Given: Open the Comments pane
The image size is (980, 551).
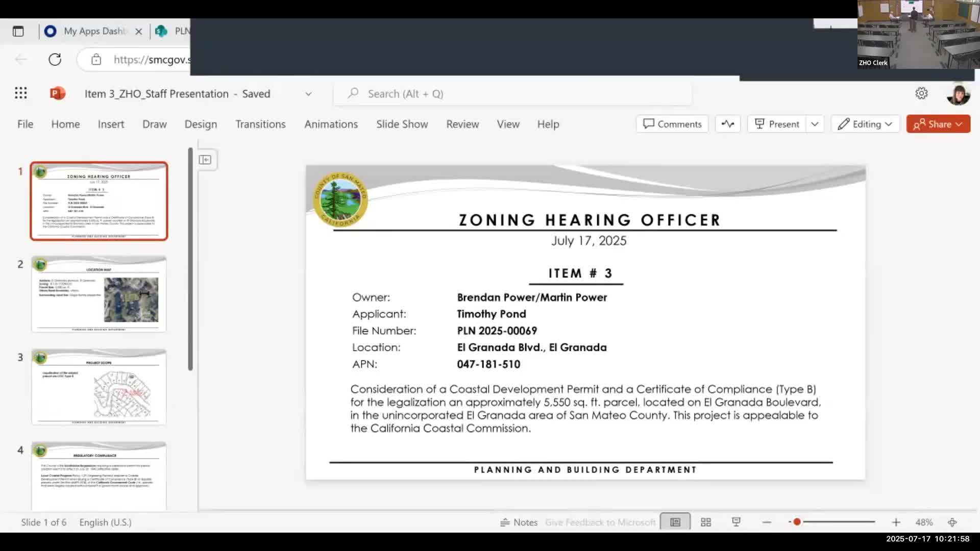Looking at the screenshot, I should click(x=672, y=124).
